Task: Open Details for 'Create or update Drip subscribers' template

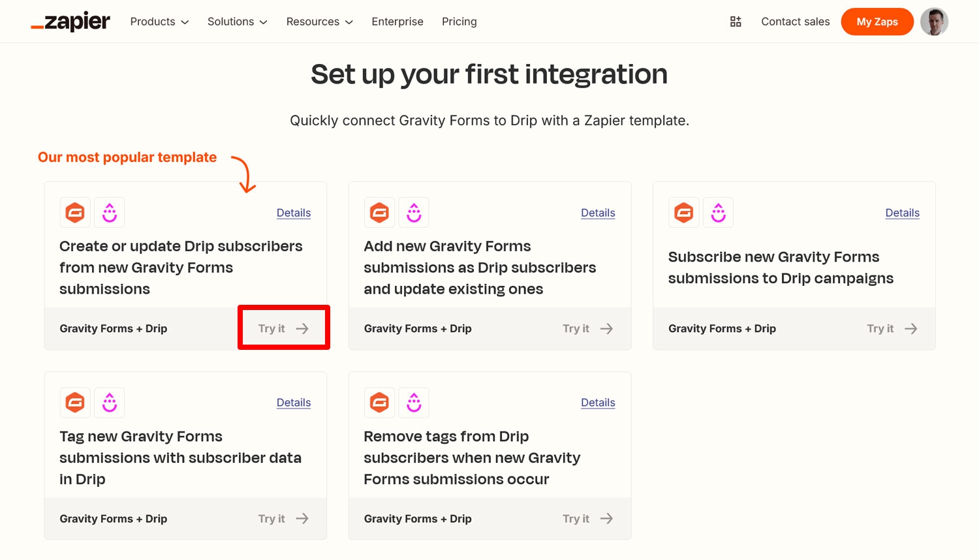Action: pos(294,213)
